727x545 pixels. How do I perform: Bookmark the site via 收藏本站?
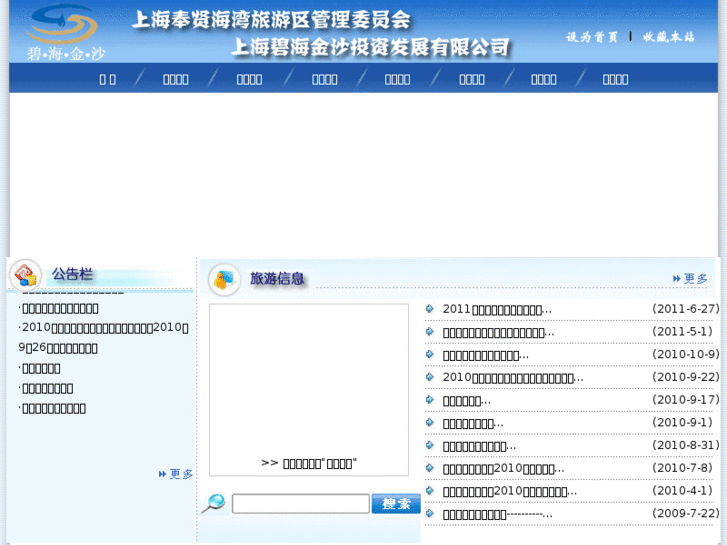tap(669, 37)
